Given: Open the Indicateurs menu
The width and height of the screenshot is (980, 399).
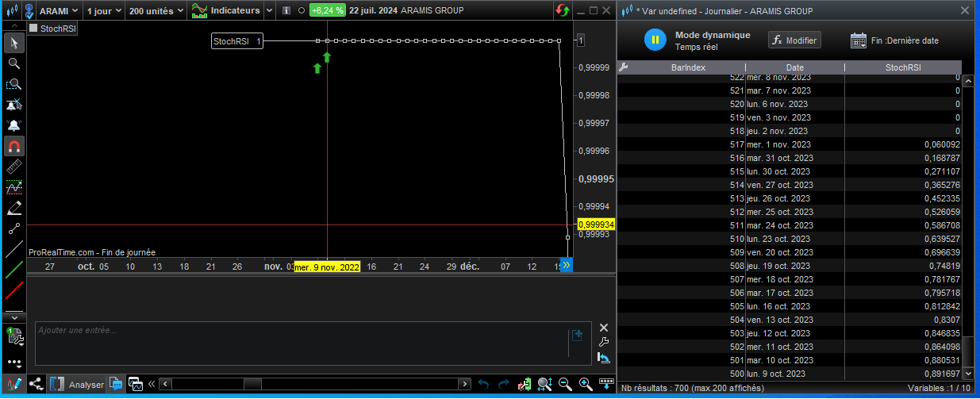Looking at the screenshot, I should tap(226, 11).
